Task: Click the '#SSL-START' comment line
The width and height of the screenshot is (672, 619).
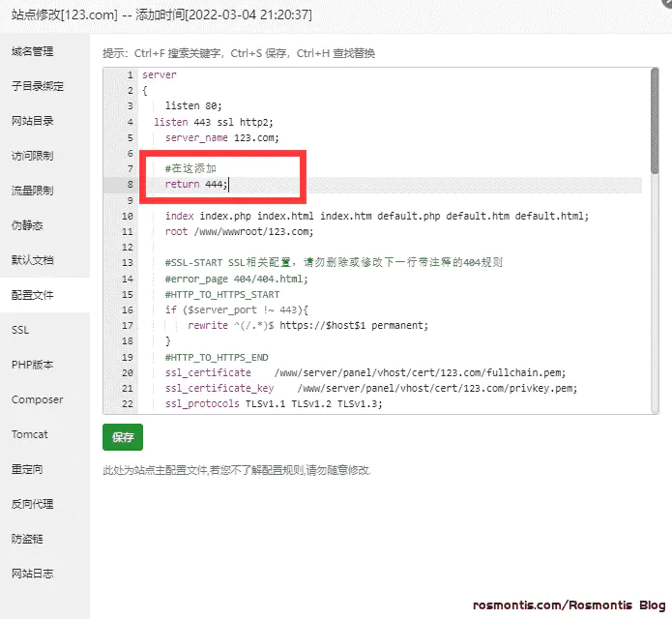Action: coord(334,262)
